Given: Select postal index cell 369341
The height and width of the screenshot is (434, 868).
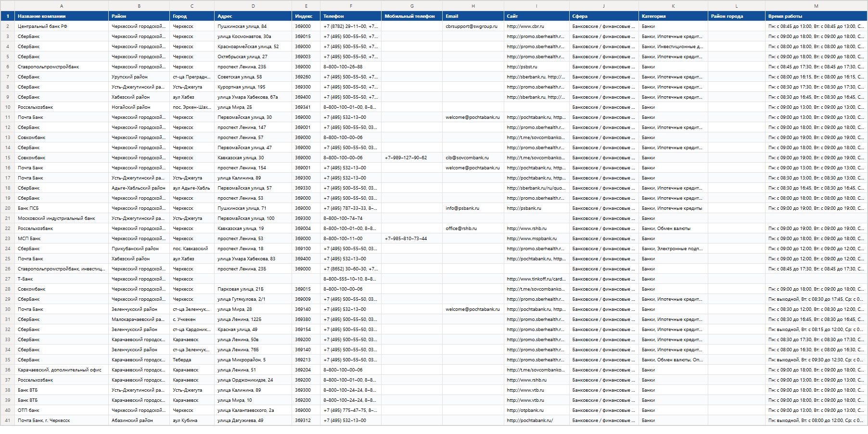Looking at the screenshot, I should pyautogui.click(x=306, y=107).
